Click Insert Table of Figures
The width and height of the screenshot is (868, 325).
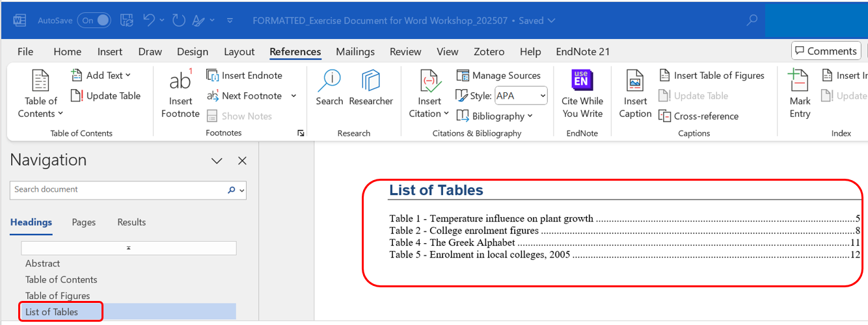click(712, 75)
